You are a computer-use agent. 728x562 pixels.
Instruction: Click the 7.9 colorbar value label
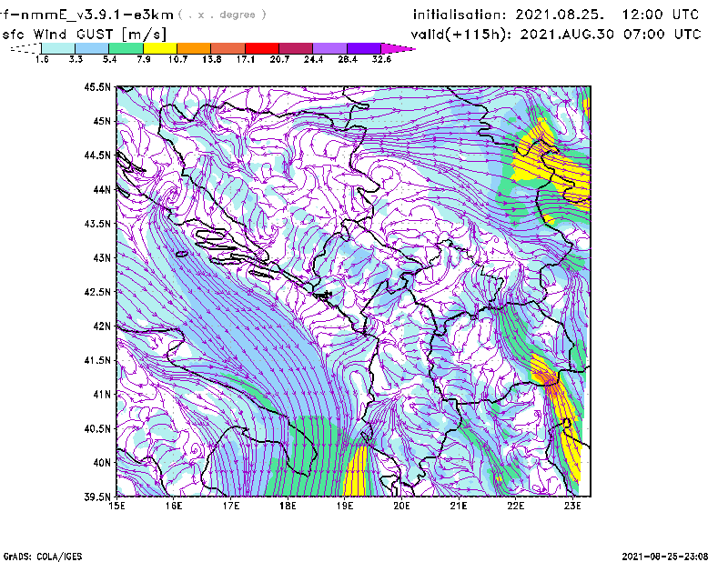pos(144,59)
